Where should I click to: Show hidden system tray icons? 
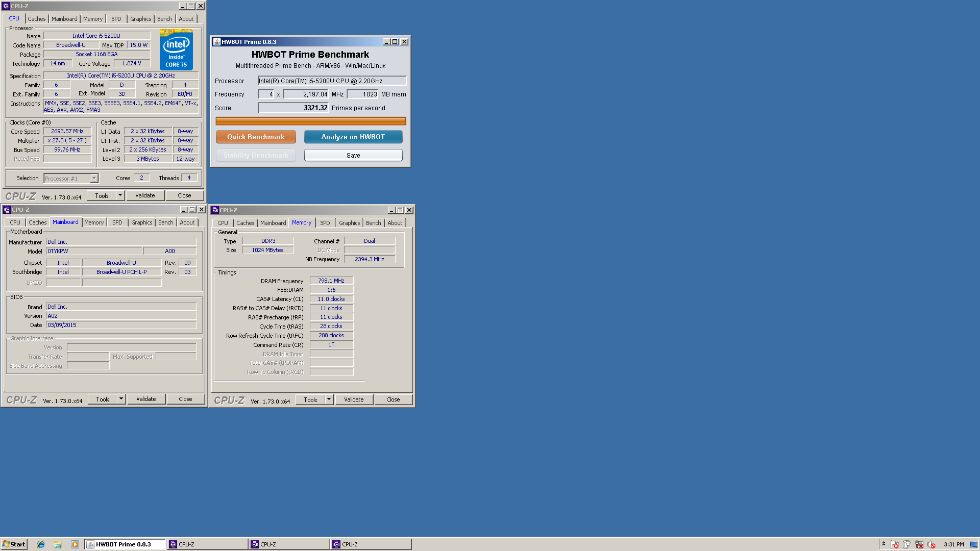[884, 544]
